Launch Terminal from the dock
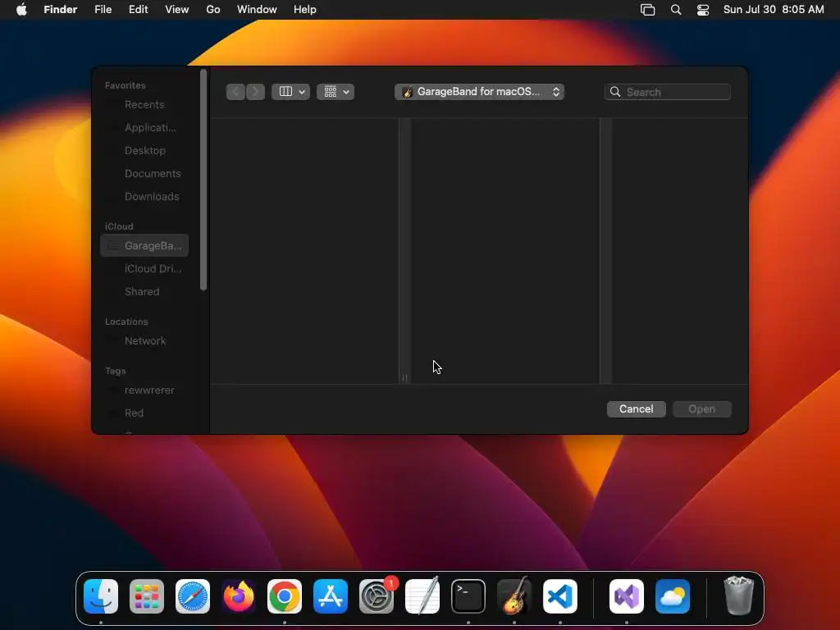Viewport: 840px width, 630px height. tap(468, 596)
